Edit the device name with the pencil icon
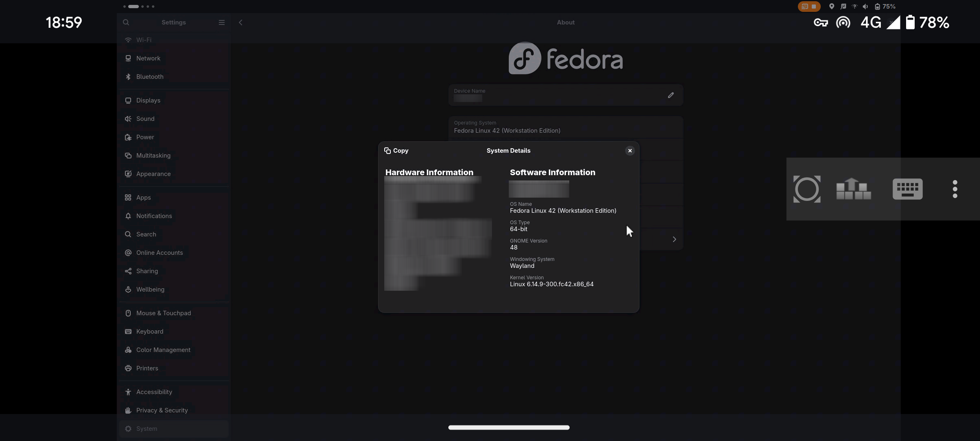This screenshot has width=980, height=441. [671, 95]
